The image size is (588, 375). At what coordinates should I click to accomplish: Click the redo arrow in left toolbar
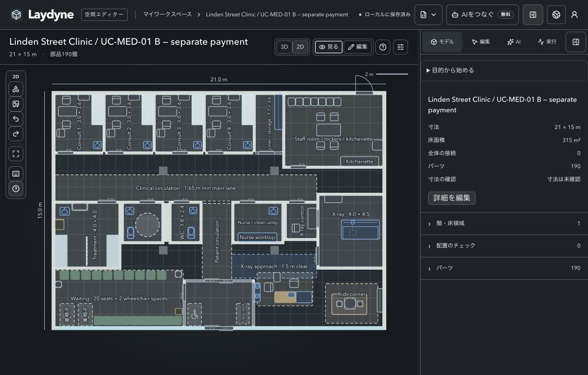click(16, 134)
